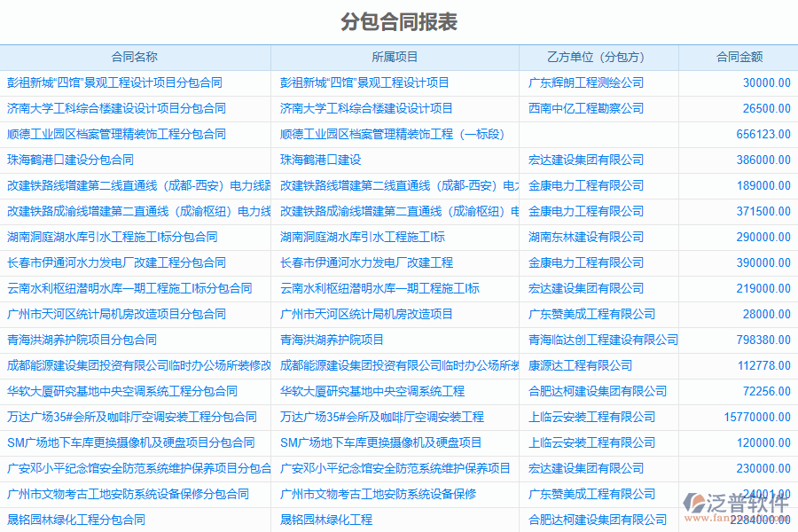Open project SM广场地下车库更换摄像机及硬盘项目
This screenshot has height=532, width=798.
coord(381,442)
